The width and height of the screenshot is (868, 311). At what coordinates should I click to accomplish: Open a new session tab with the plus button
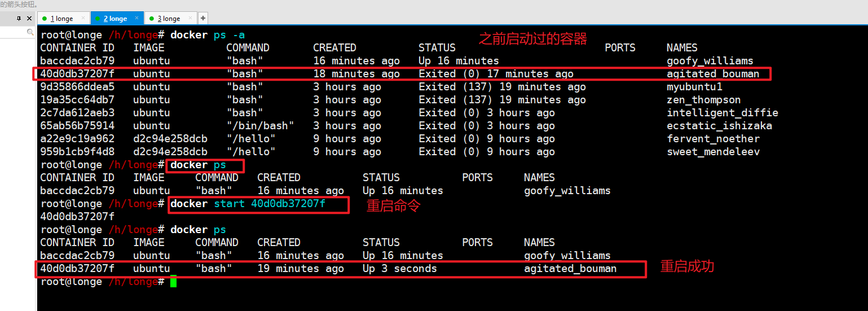point(203,19)
